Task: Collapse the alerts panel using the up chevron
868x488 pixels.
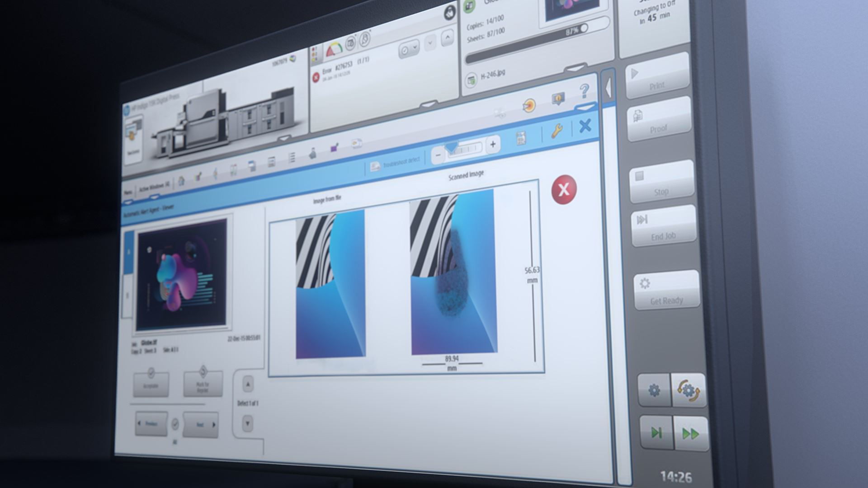Action: tap(448, 38)
